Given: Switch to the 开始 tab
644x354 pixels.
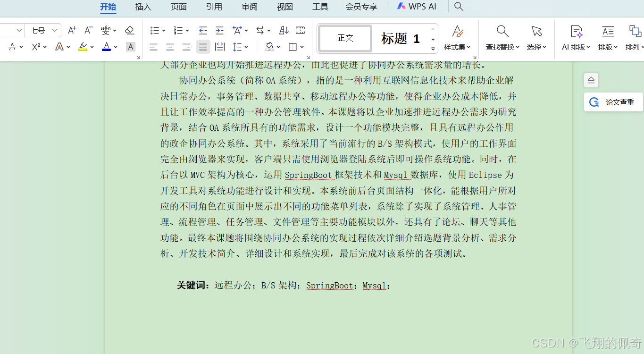Looking at the screenshot, I should click(108, 7).
